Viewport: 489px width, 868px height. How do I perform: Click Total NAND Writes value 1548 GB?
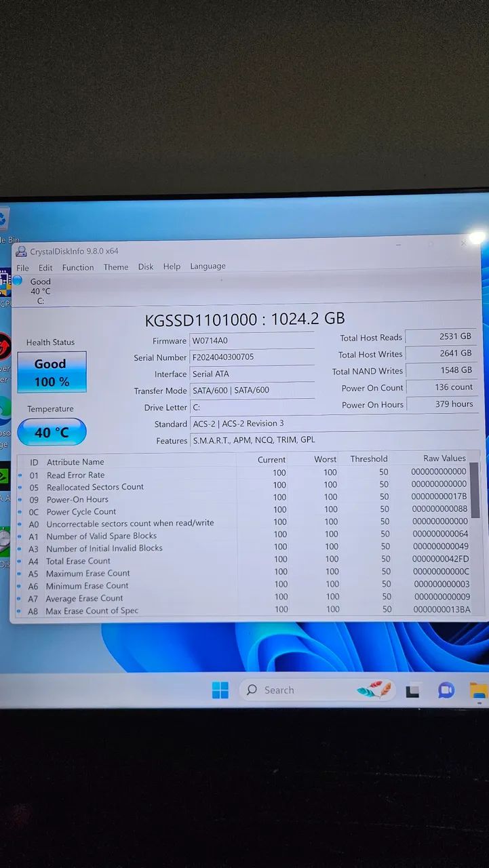click(x=441, y=370)
